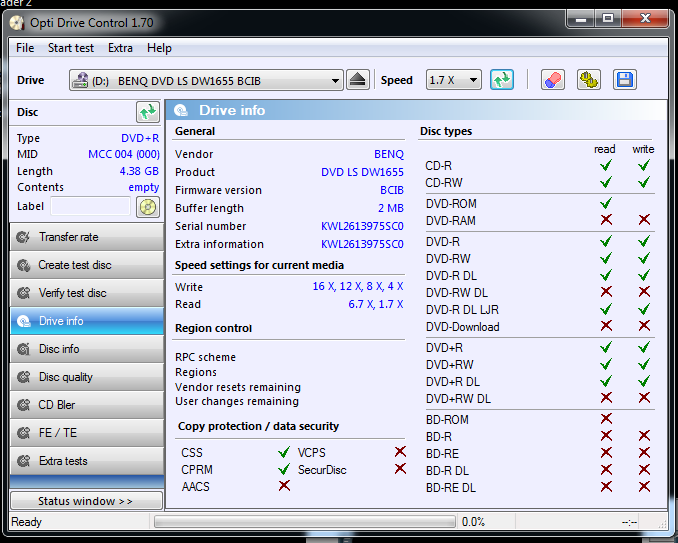The height and width of the screenshot is (543, 678).
Task: Click the erase disc eraser icon
Action: click(553, 80)
